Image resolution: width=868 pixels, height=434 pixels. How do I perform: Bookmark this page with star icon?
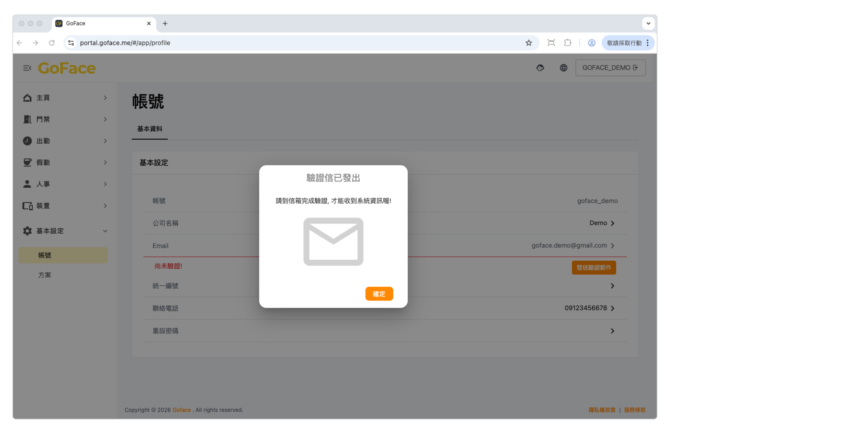point(529,43)
